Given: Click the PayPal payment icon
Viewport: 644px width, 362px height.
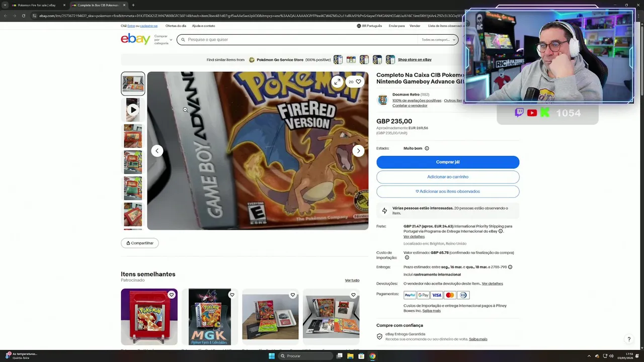Looking at the screenshot, I should point(410,295).
